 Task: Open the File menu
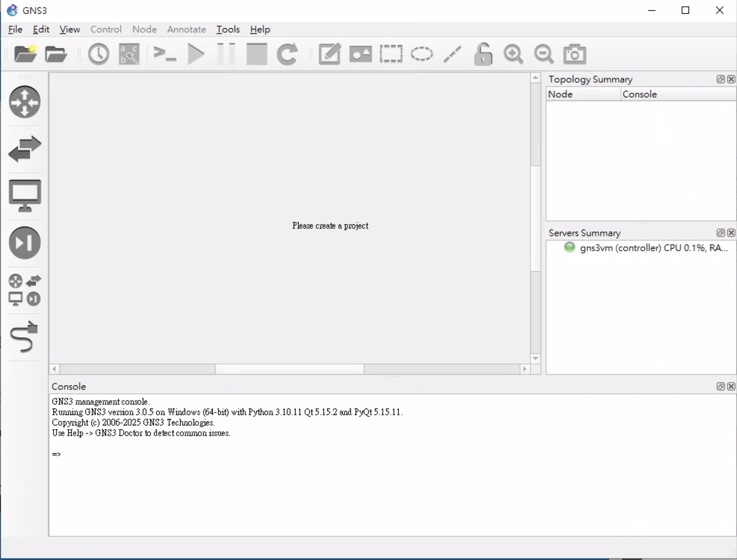(x=15, y=29)
